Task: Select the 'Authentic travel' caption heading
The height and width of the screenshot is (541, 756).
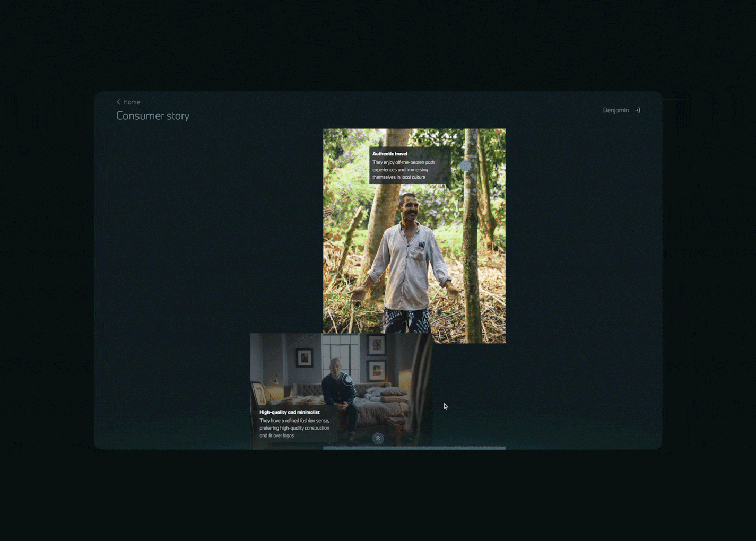Action: pyautogui.click(x=390, y=154)
